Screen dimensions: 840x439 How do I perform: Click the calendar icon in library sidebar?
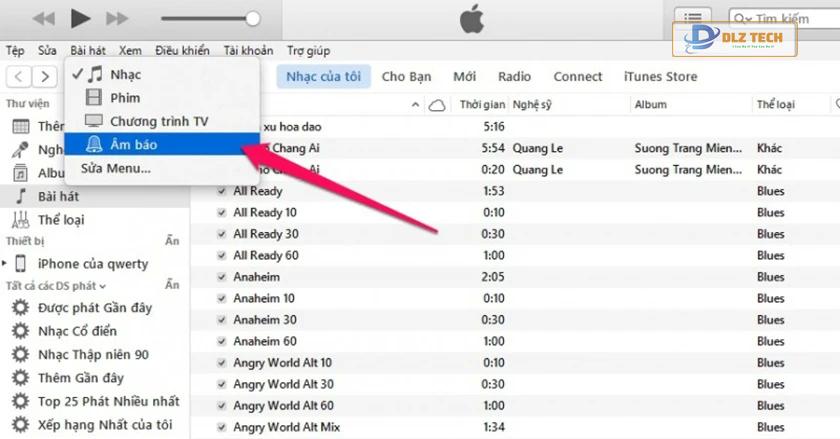tap(20, 127)
